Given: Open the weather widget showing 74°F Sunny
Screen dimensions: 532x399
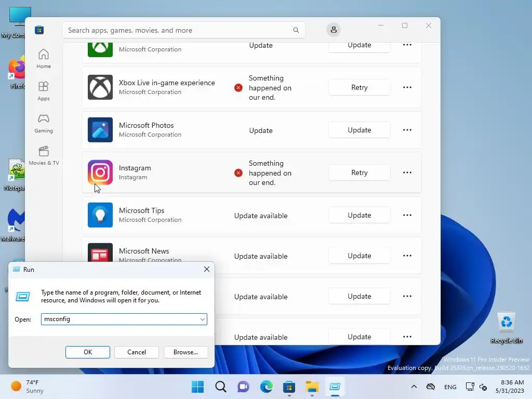Looking at the screenshot, I should tap(28, 387).
